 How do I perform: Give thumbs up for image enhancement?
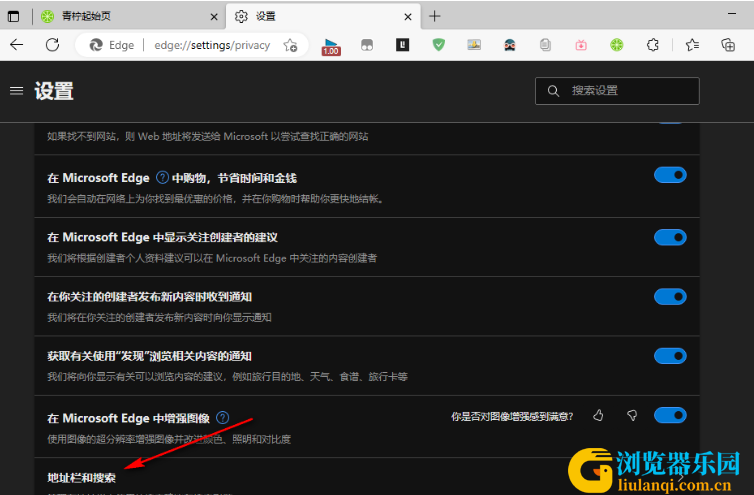(x=598, y=415)
